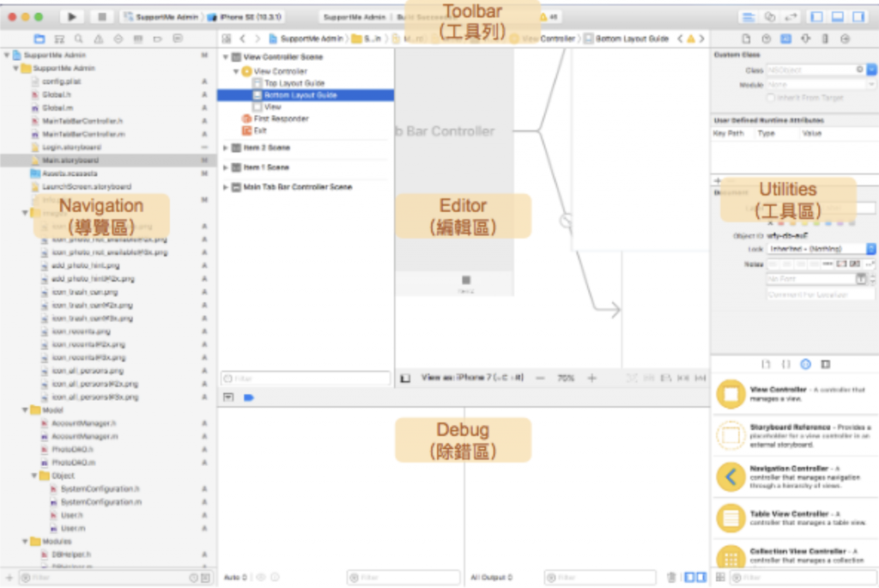Show the File inspector
879x588 pixels.
[746, 39]
